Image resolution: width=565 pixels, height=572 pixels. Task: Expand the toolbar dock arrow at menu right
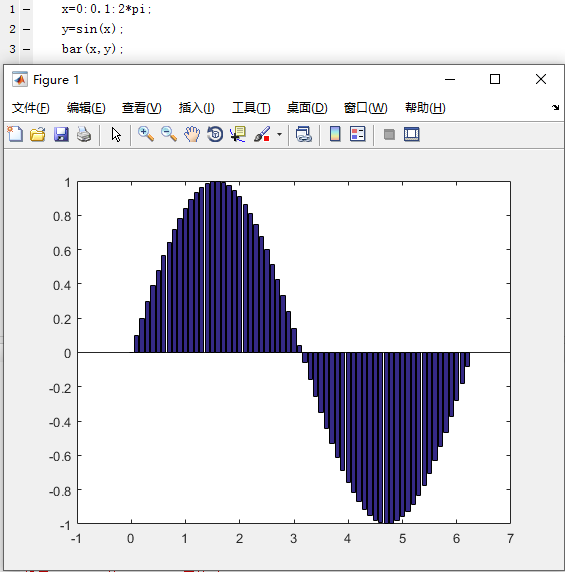[x=556, y=107]
